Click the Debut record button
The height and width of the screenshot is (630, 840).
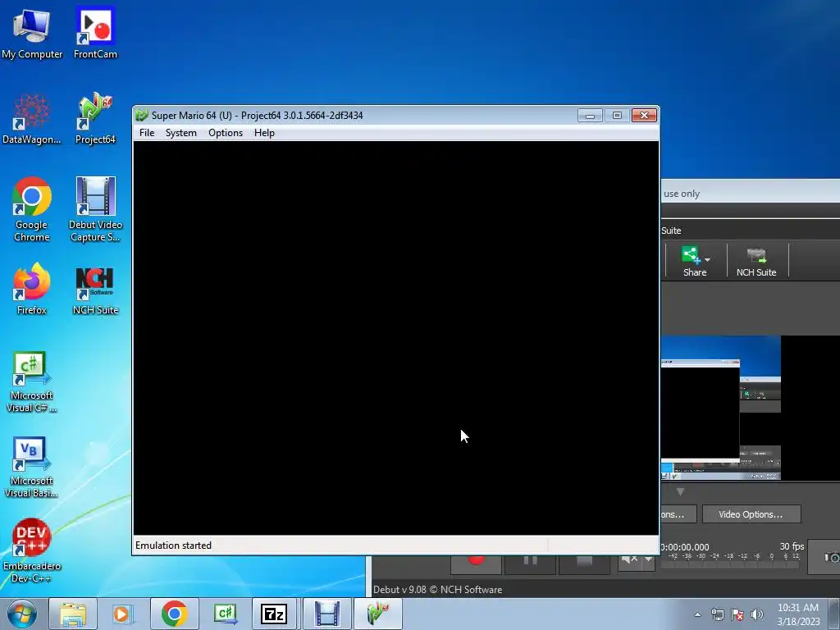point(476,564)
